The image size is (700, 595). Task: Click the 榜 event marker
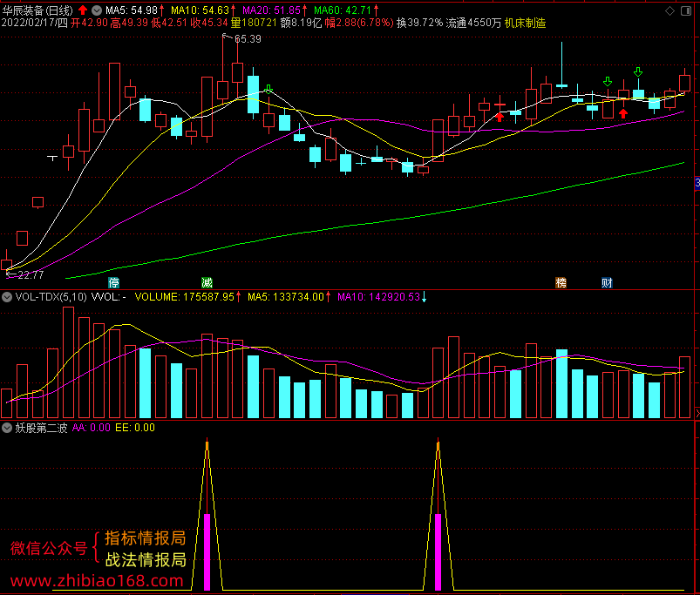(x=561, y=282)
